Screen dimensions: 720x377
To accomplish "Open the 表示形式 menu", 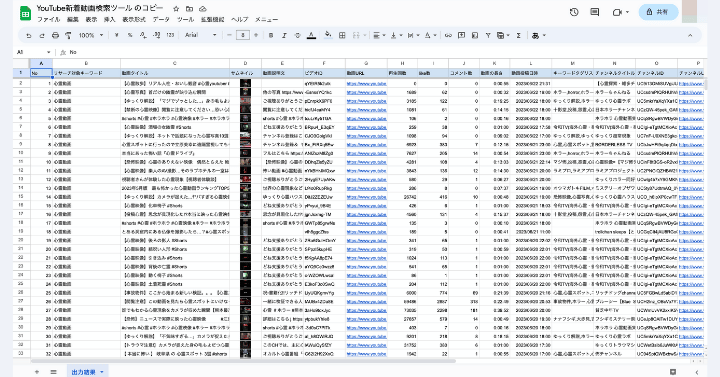I will point(134,20).
